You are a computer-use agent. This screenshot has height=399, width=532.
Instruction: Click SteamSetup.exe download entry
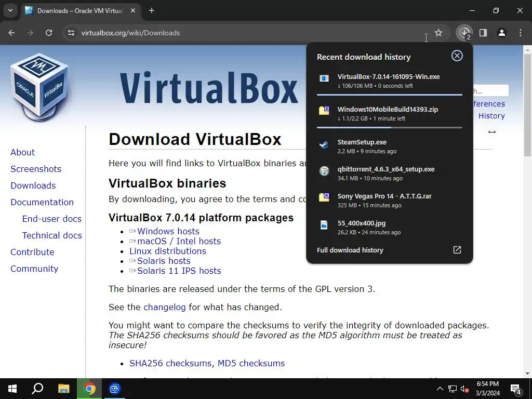coord(390,146)
